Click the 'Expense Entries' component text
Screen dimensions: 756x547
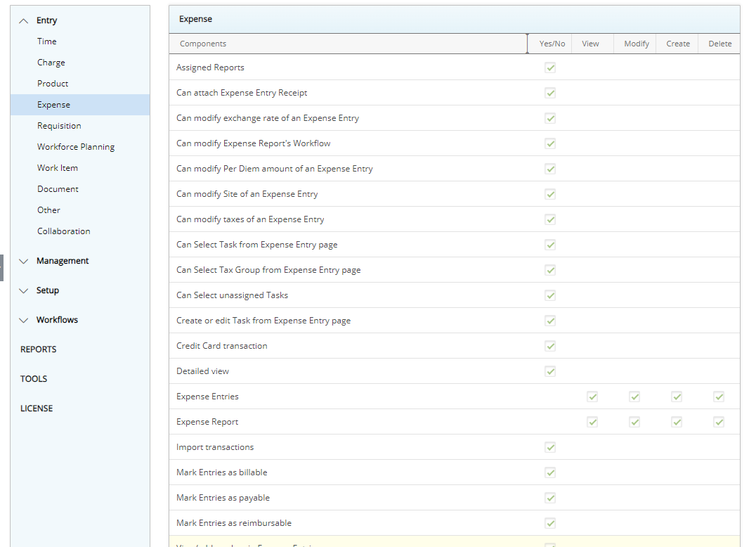click(207, 397)
